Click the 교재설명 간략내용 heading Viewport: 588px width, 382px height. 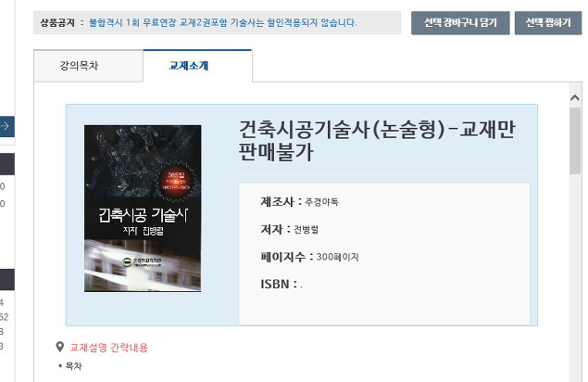[108, 348]
